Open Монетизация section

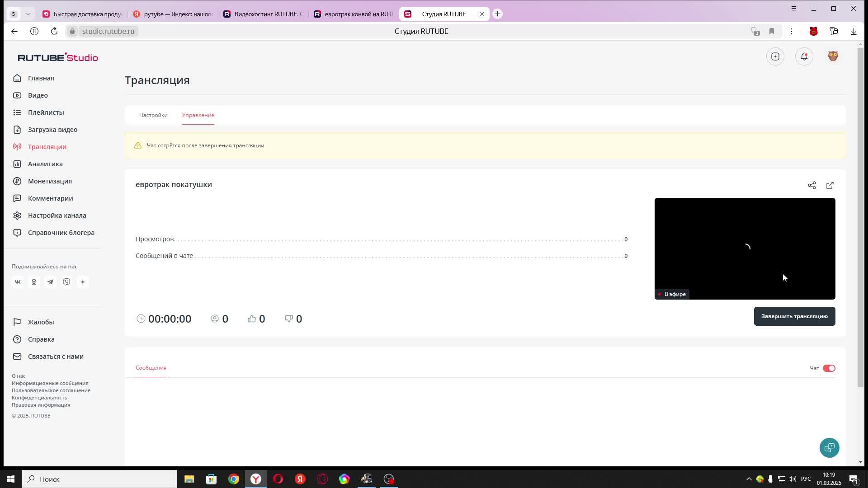[x=50, y=181]
